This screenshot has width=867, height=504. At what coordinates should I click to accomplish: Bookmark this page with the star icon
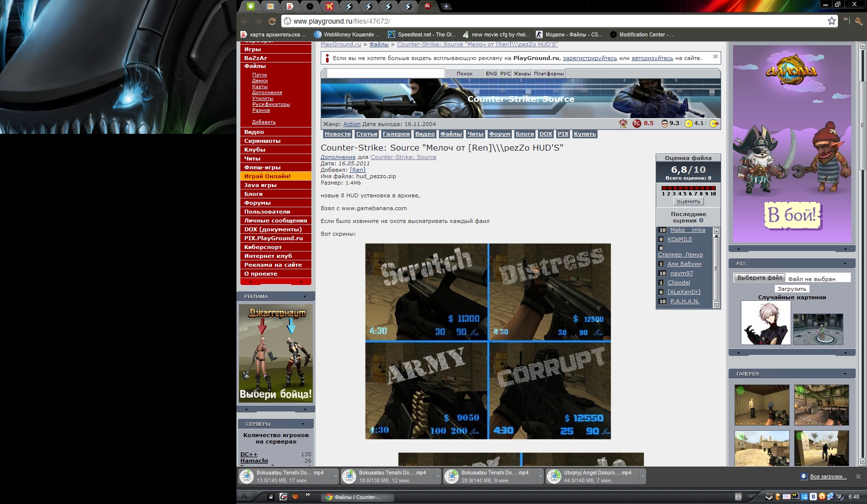coord(832,21)
